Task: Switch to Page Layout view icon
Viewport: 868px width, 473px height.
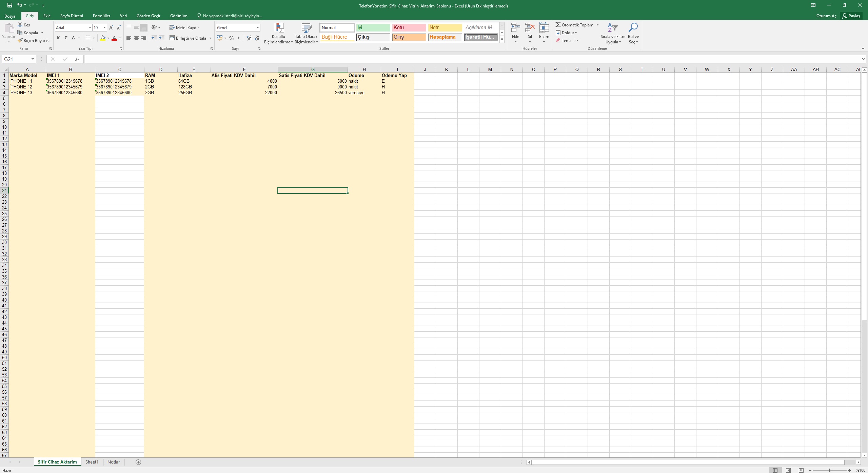Action: 788,470
